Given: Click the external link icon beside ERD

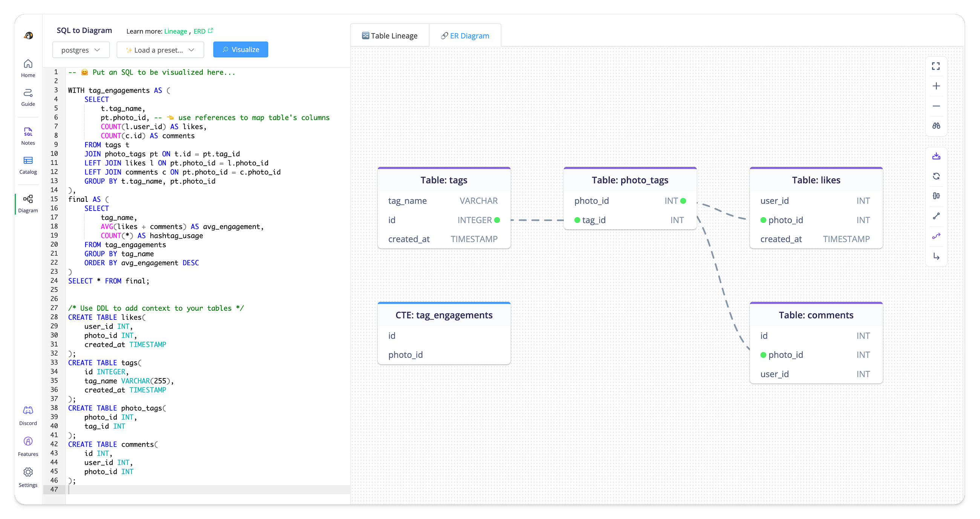Looking at the screenshot, I should [211, 31].
